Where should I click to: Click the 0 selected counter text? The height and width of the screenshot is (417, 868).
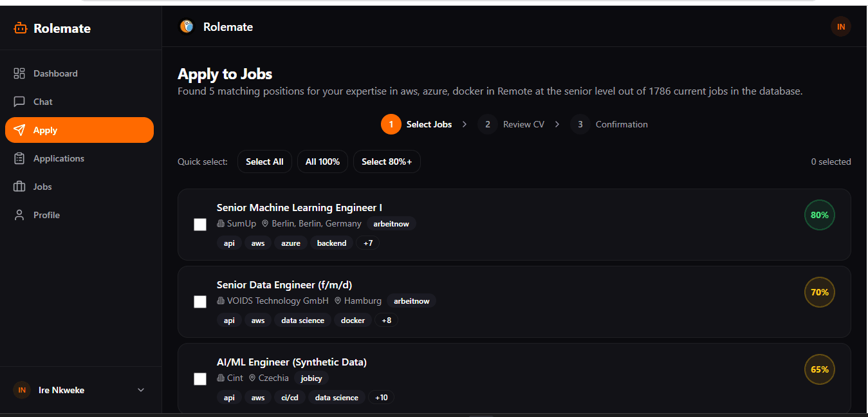pos(831,162)
